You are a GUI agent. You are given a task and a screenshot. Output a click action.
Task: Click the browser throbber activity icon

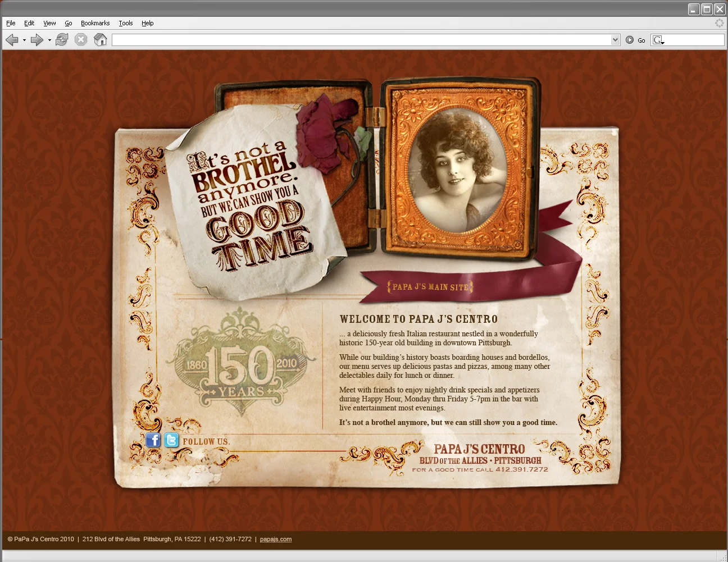(719, 23)
